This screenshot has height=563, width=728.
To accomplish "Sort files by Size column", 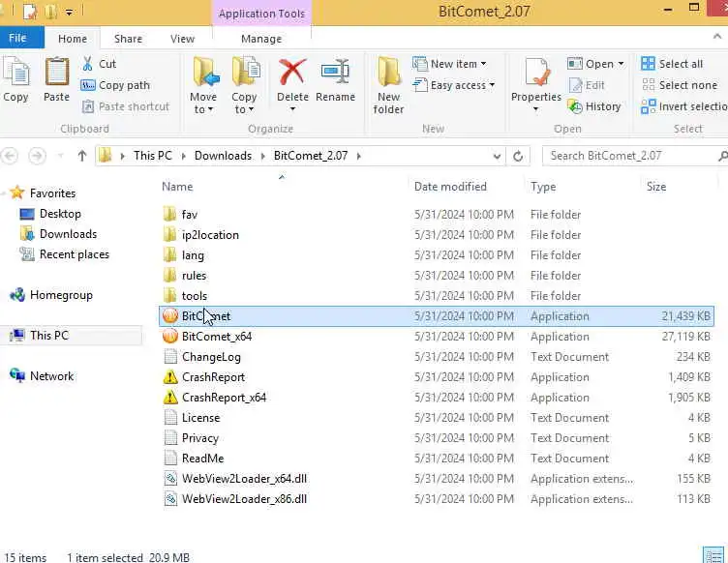I will (656, 187).
